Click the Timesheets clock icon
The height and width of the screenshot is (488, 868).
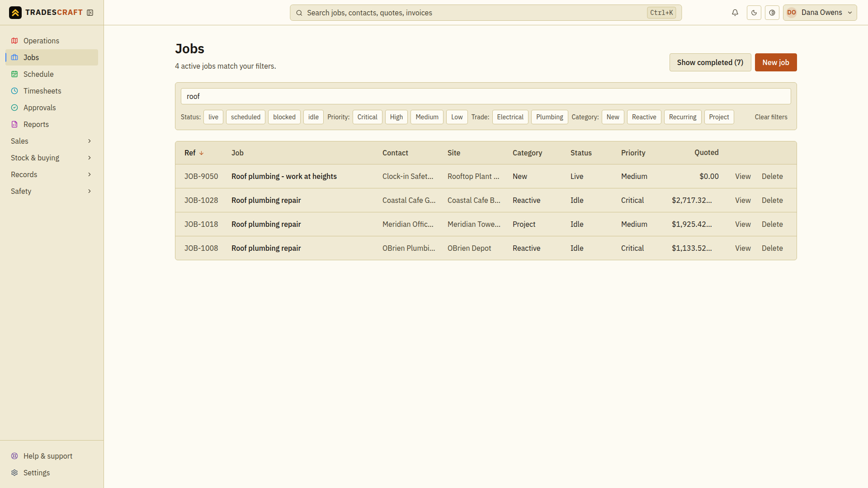(14, 91)
